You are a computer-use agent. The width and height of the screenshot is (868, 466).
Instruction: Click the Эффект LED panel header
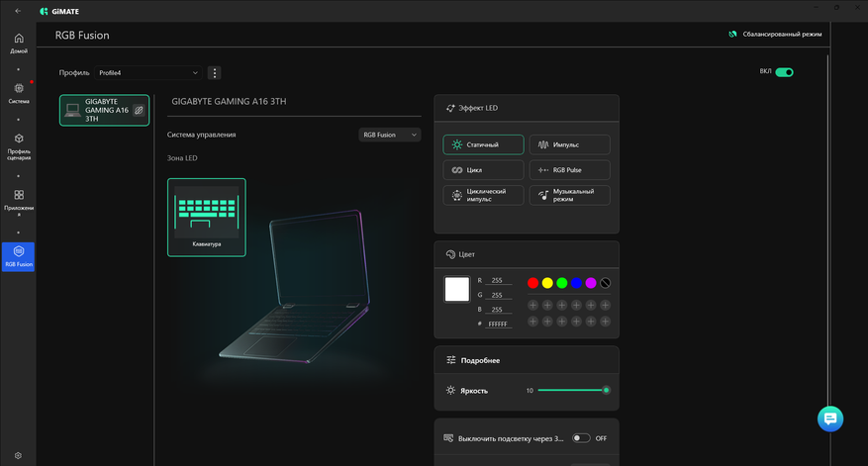(x=527, y=108)
